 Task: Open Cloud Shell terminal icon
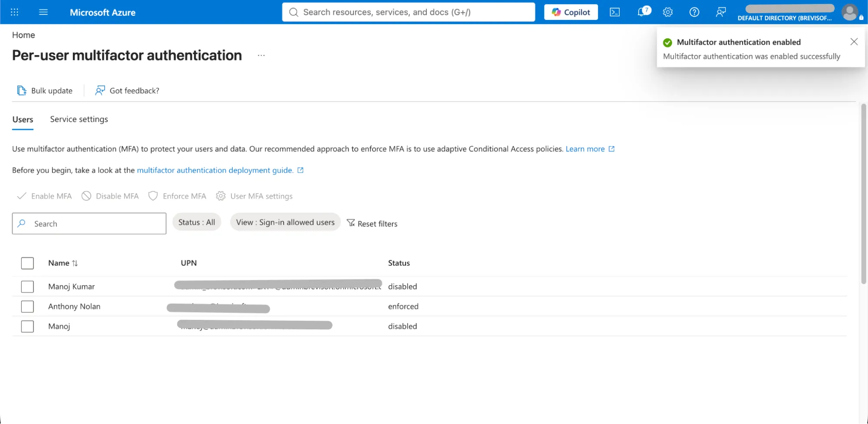614,12
